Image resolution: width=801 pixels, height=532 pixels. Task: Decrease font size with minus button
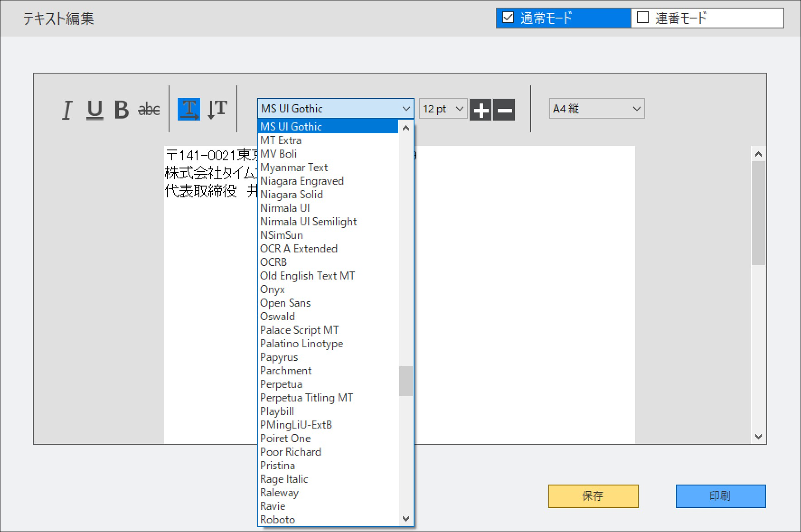click(x=504, y=110)
